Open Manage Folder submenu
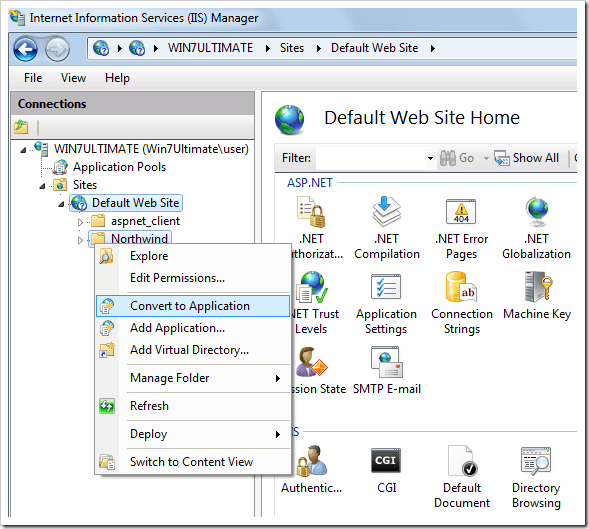The image size is (589, 529). click(x=193, y=378)
